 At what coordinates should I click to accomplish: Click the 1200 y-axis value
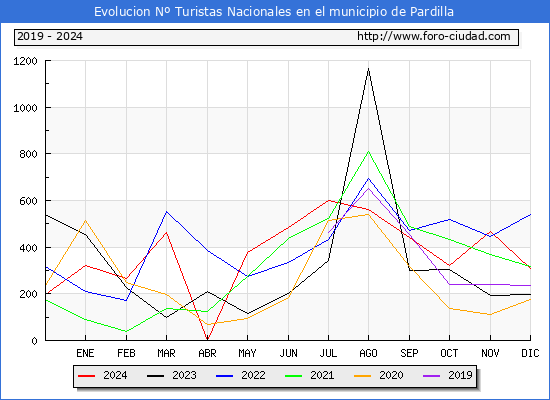click(x=25, y=61)
